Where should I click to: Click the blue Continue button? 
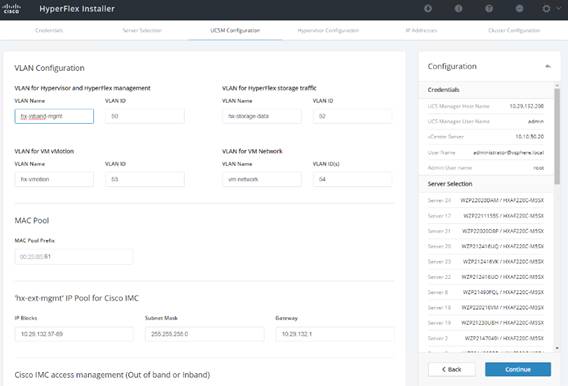pos(518,369)
